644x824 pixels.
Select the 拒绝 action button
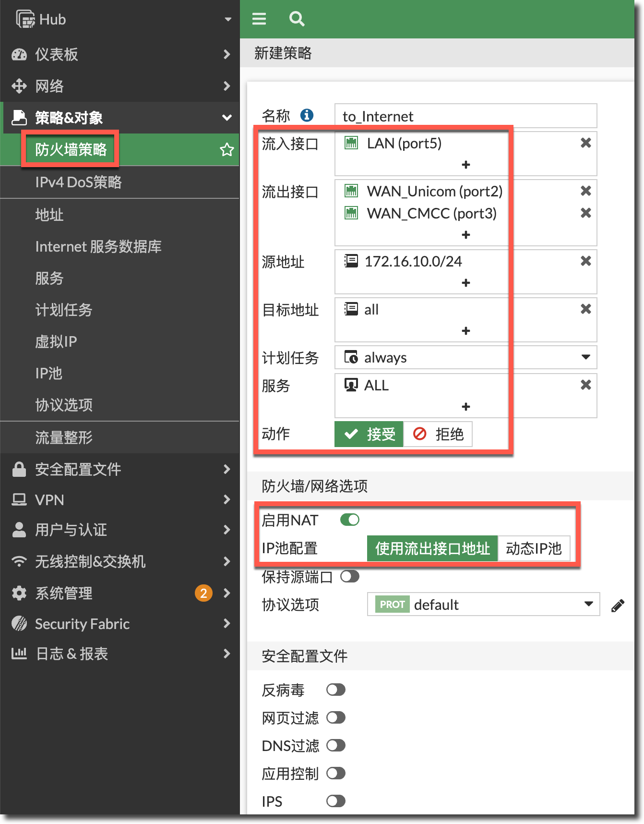pos(438,434)
